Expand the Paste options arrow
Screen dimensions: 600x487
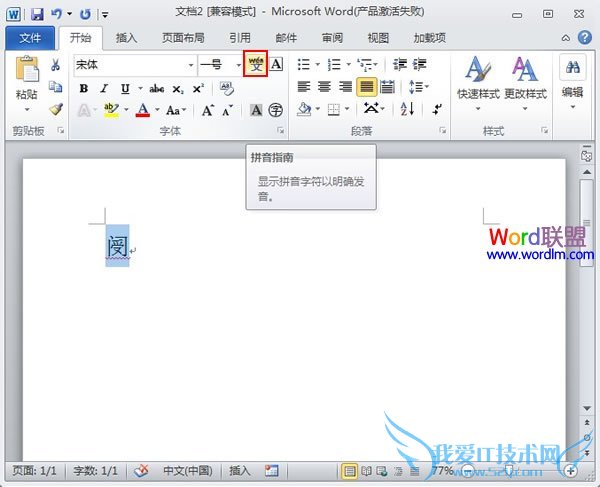pos(27,110)
